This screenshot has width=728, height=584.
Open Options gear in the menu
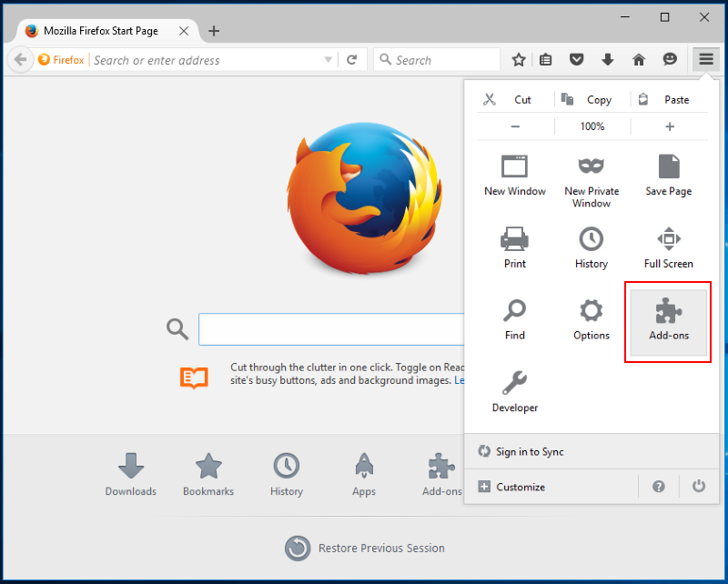click(591, 319)
